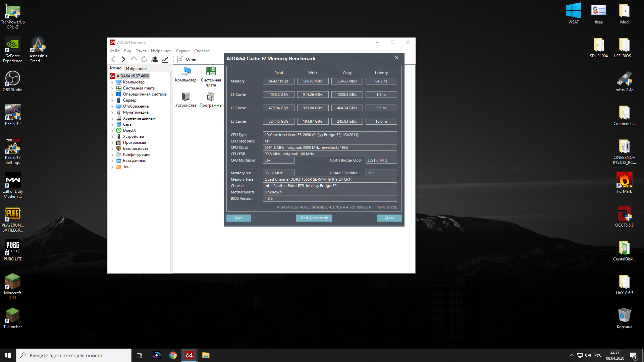Click the Refresh toolbar icon
This screenshot has height=362, width=644.
pyautogui.click(x=144, y=59)
